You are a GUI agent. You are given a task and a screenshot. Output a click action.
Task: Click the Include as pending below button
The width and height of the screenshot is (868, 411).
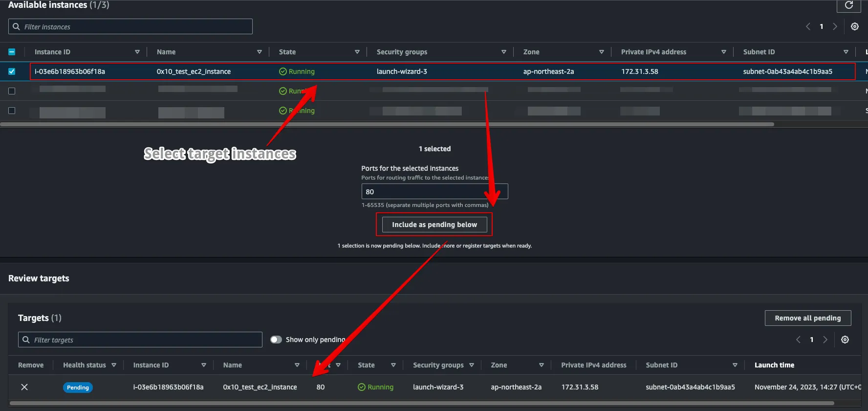pos(434,225)
